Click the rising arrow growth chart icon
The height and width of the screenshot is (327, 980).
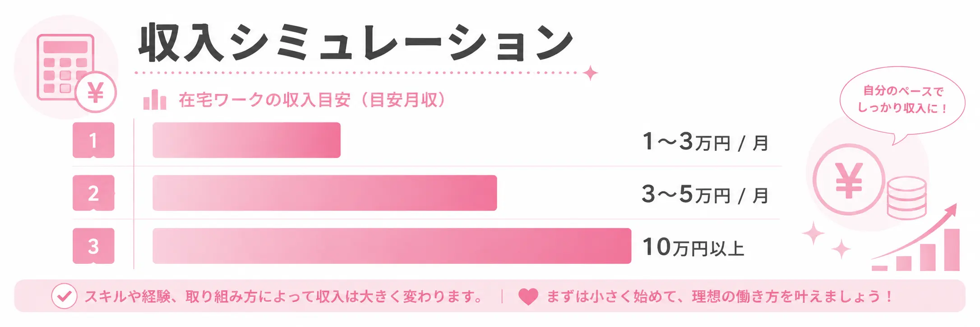916,238
